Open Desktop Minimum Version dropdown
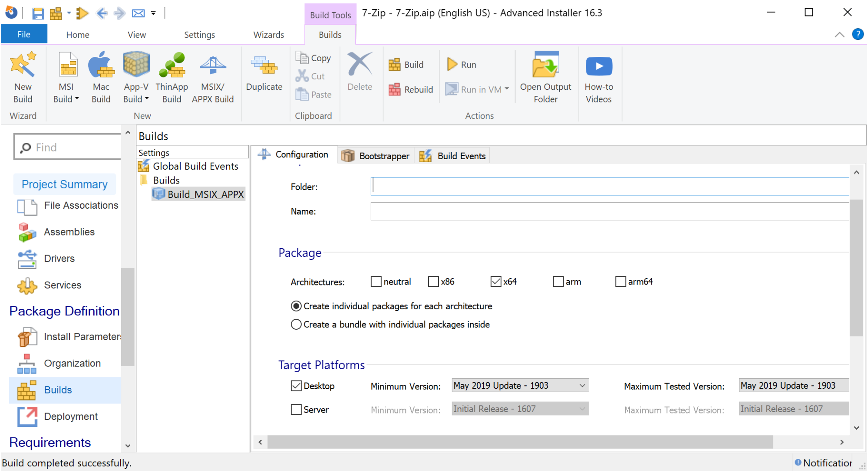 click(520, 385)
